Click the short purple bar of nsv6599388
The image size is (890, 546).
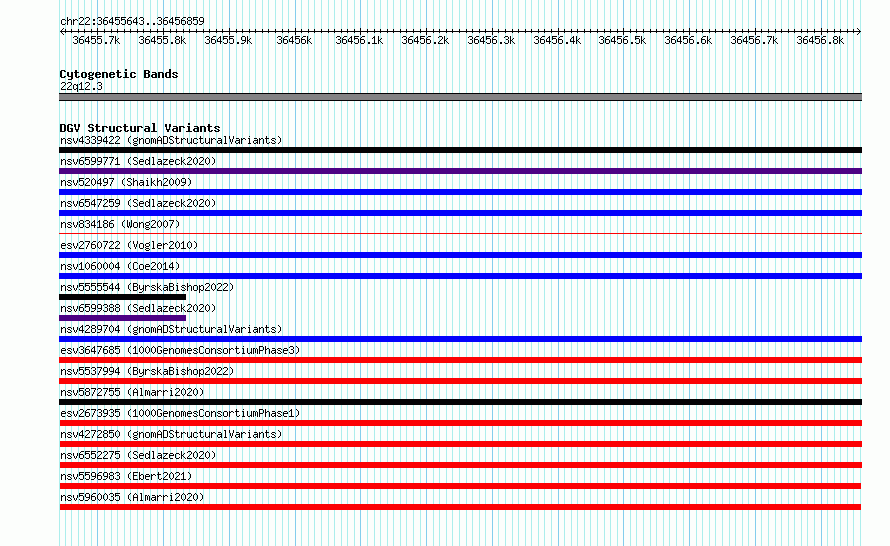(x=123, y=318)
